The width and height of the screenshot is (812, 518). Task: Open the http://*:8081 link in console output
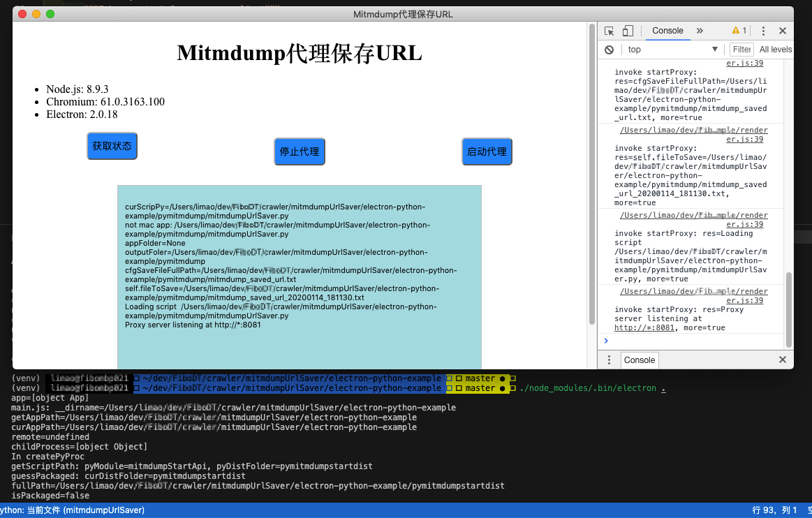pyautogui.click(x=644, y=327)
